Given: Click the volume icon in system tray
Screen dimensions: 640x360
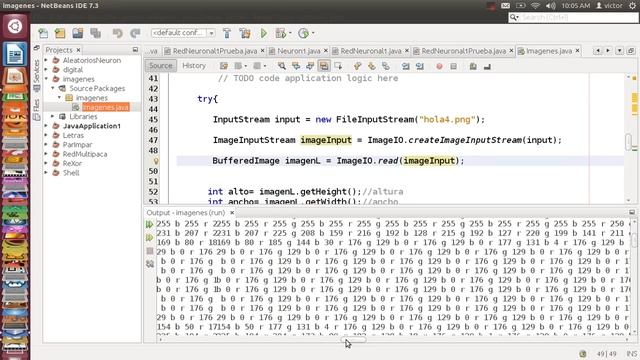Looking at the screenshot, I should tap(550, 6).
